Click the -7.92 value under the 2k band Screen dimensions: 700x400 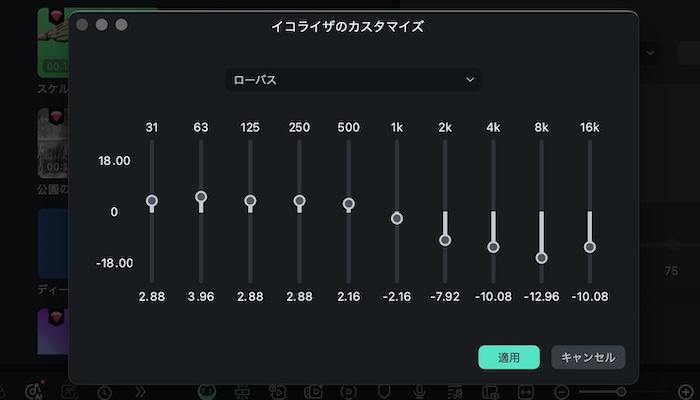[445, 296]
